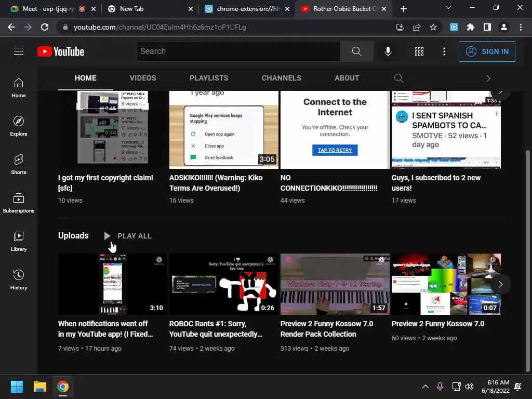
Task: Bookmark this page with the star
Action: (433, 27)
